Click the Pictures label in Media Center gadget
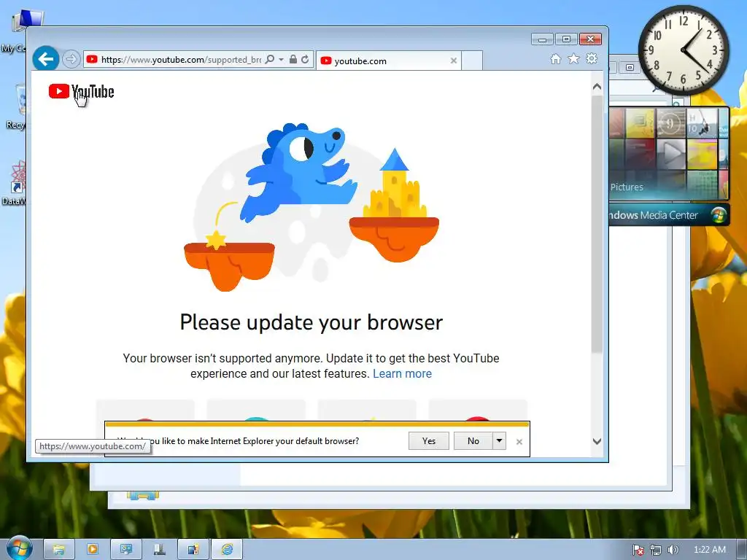Image resolution: width=747 pixels, height=560 pixels. coord(627,187)
